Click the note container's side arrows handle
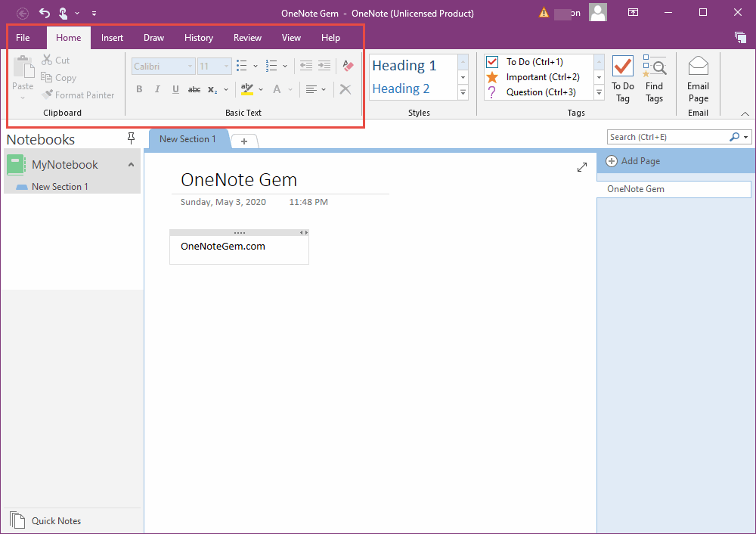756x534 pixels. 304,232
